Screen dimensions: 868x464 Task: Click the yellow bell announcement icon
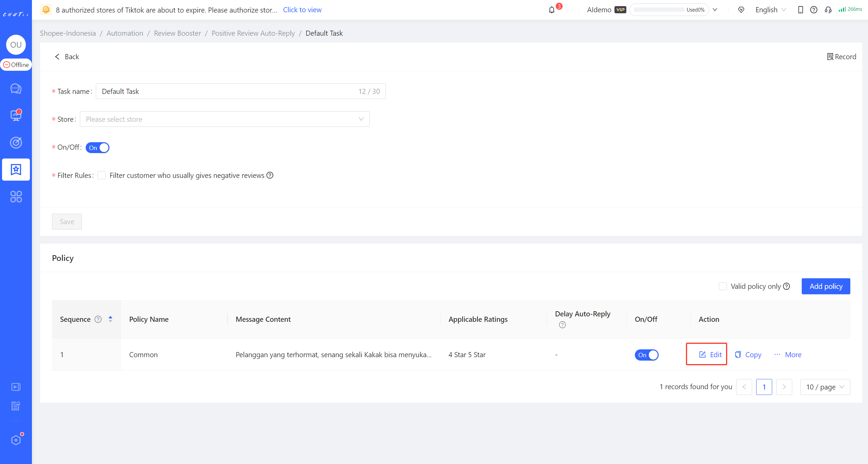[46, 10]
